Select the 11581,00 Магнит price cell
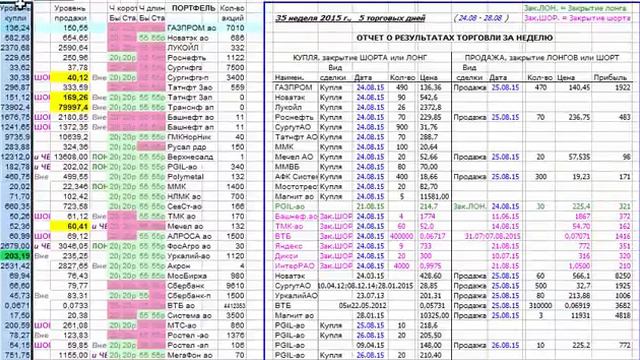 point(434,196)
